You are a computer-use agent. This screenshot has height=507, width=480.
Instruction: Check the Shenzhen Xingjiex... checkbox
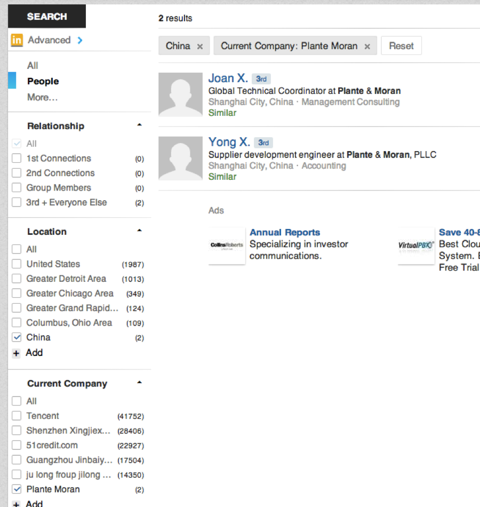click(x=16, y=430)
